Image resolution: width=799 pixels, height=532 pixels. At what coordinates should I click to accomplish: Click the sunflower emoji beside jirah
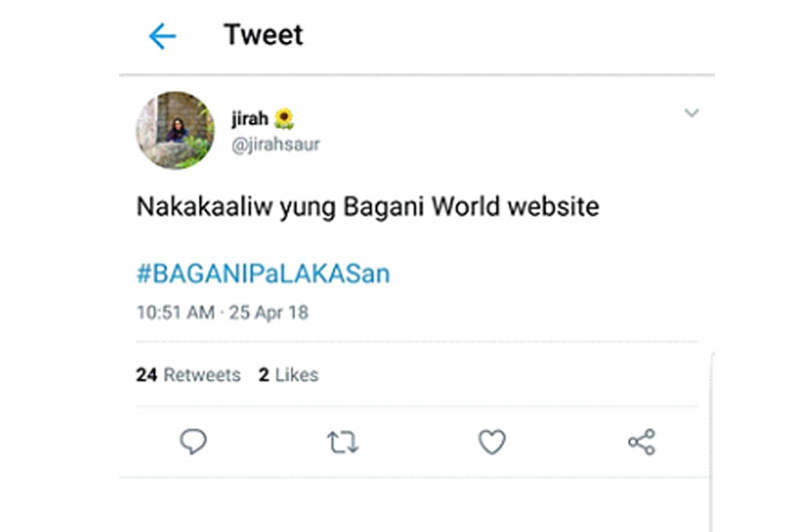(x=285, y=119)
